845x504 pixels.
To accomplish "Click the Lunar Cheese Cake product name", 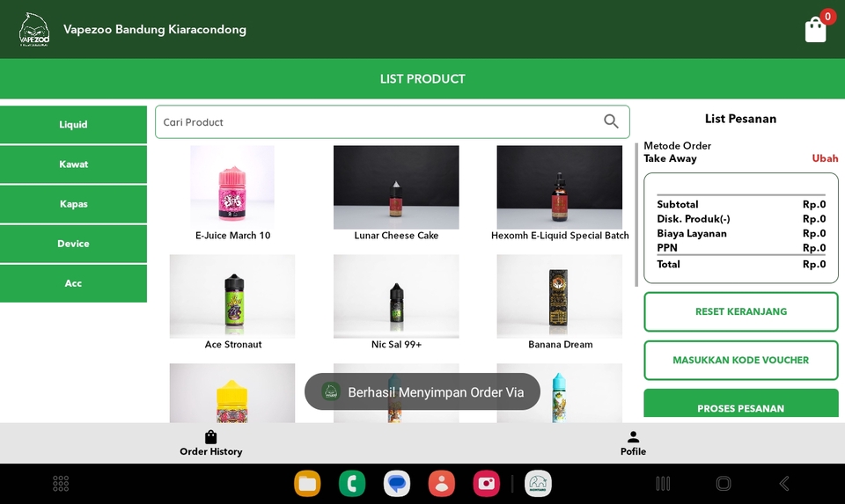I will (396, 236).
